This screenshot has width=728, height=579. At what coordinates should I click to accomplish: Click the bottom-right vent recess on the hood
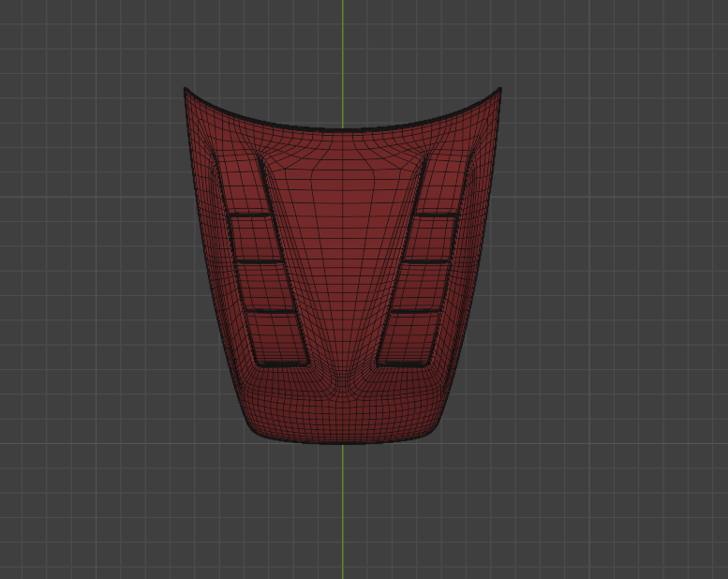[x=408, y=338]
